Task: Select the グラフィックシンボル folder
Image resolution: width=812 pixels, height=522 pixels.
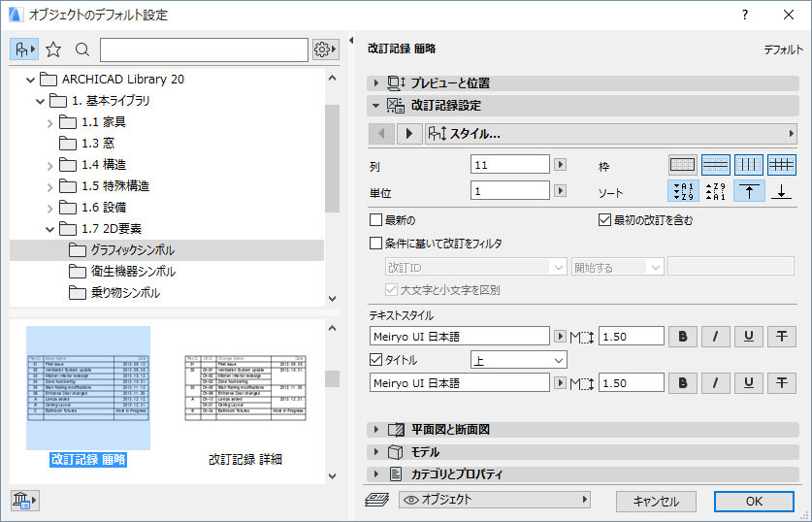Action: pyautogui.click(x=167, y=250)
